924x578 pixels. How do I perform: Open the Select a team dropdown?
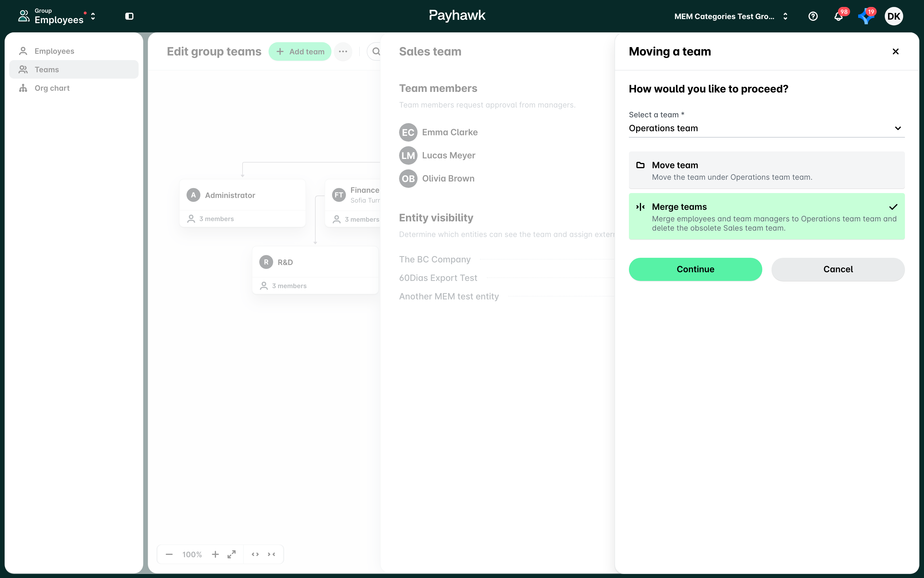pos(766,128)
